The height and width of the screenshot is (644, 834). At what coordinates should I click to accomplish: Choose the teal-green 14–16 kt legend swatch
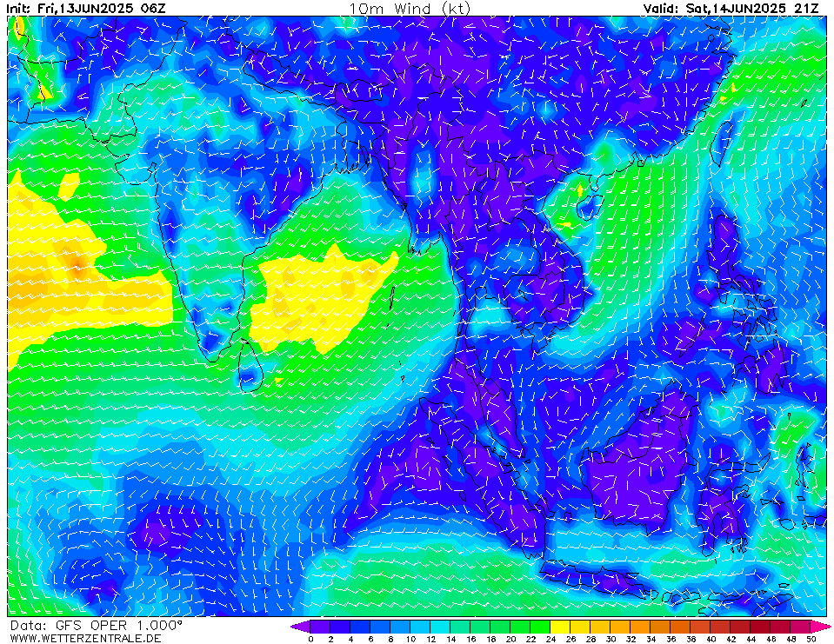pyautogui.click(x=460, y=627)
